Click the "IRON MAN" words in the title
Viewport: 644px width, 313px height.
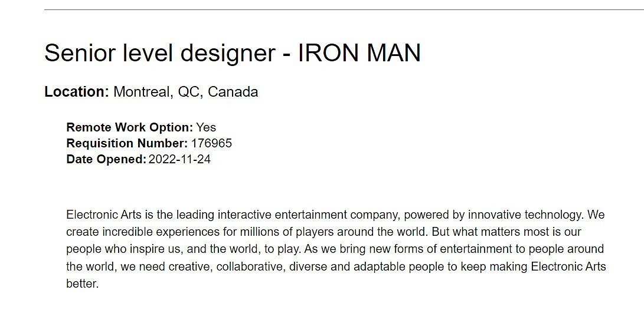coord(359,53)
